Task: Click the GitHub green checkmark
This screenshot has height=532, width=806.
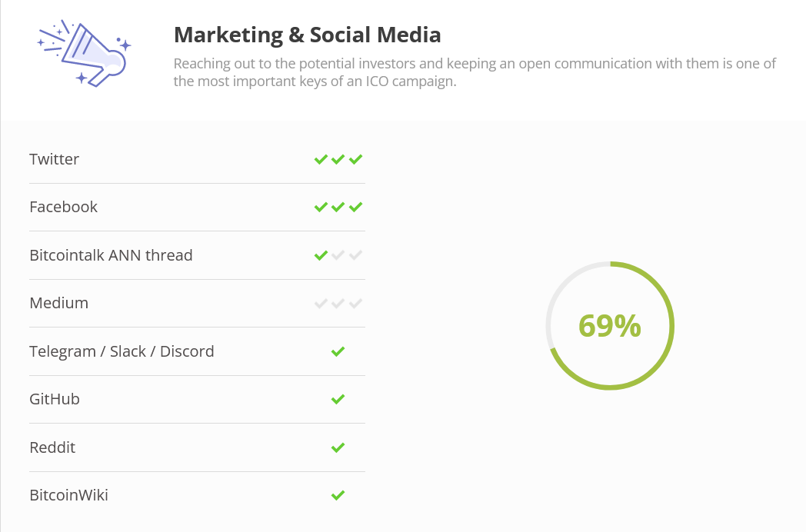Action: tap(338, 400)
